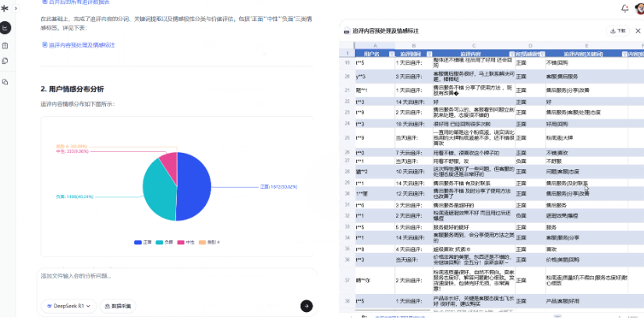Expand the left sidebar with chevron

[16, 9]
